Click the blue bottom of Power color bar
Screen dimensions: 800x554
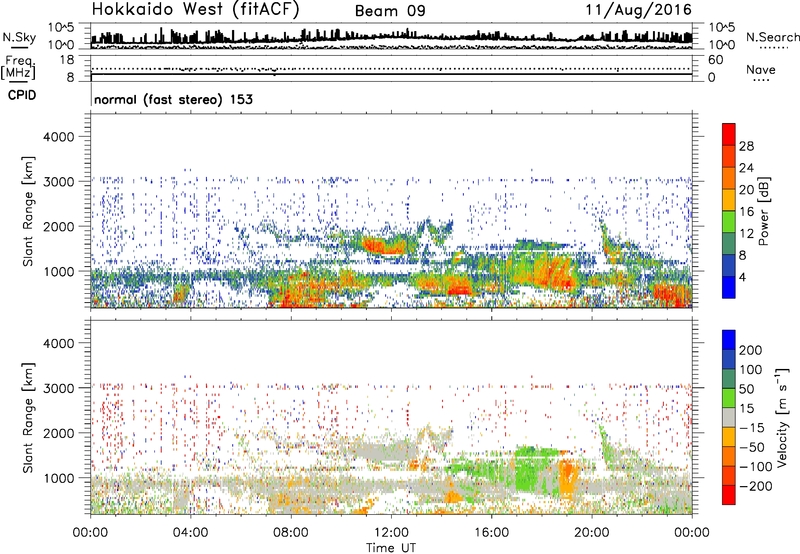pos(729,287)
